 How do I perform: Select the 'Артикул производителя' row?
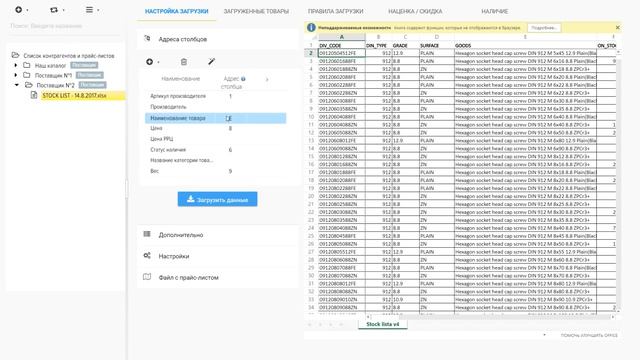coord(216,96)
